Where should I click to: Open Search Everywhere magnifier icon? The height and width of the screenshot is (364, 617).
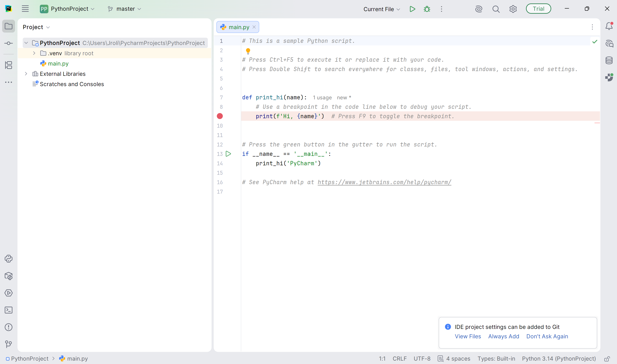coord(496,9)
